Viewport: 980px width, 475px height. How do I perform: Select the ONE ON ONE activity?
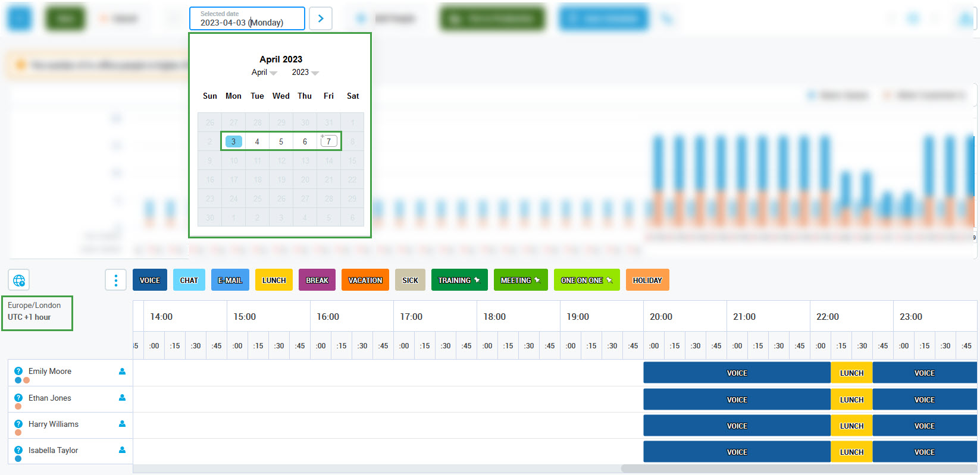[586, 280]
